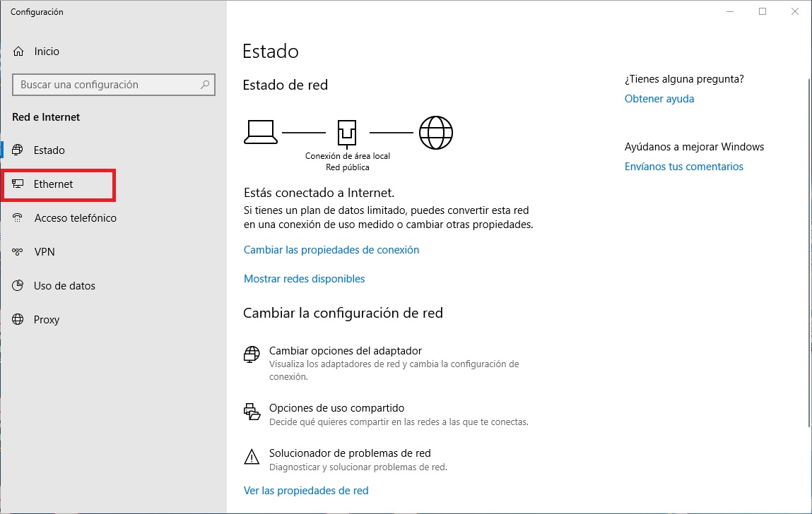Image resolution: width=812 pixels, height=514 pixels.
Task: Click the Acceso telefónico dial-up icon
Action: [18, 218]
